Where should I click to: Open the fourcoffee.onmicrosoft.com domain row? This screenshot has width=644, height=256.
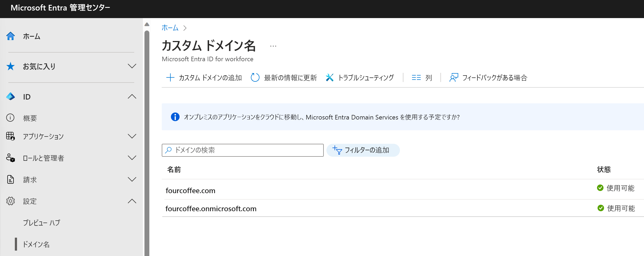point(403,208)
